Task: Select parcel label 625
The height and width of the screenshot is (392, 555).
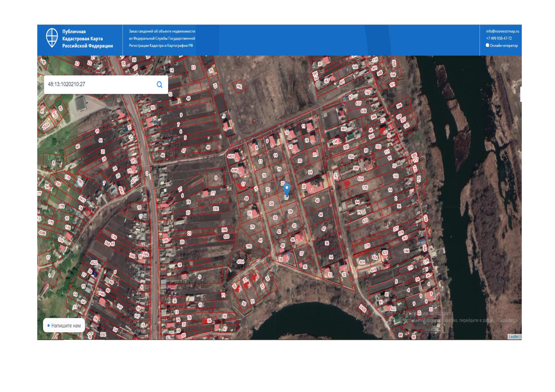Action: (x=385, y=252)
